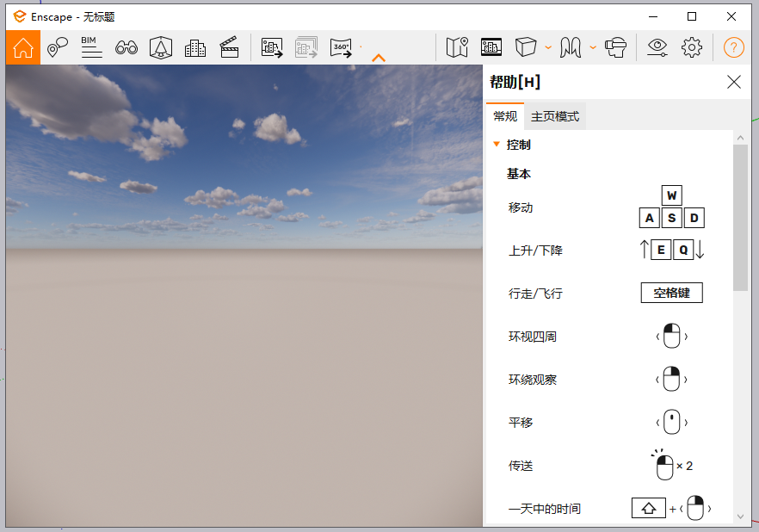
Task: Click the 空格键 key box
Action: pyautogui.click(x=672, y=293)
